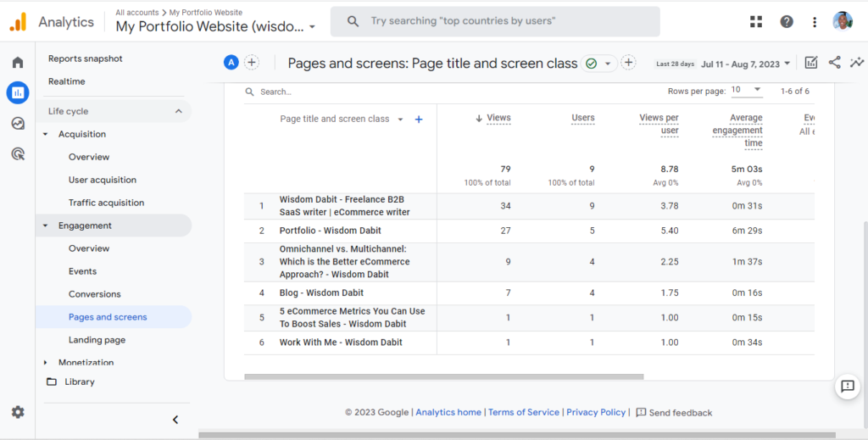Click the search magnifier in top bar
The height and width of the screenshot is (440, 868).
point(353,21)
